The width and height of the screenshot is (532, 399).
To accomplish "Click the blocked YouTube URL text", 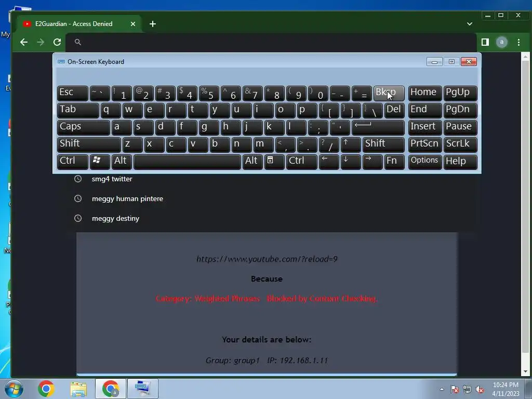I will coord(267,259).
